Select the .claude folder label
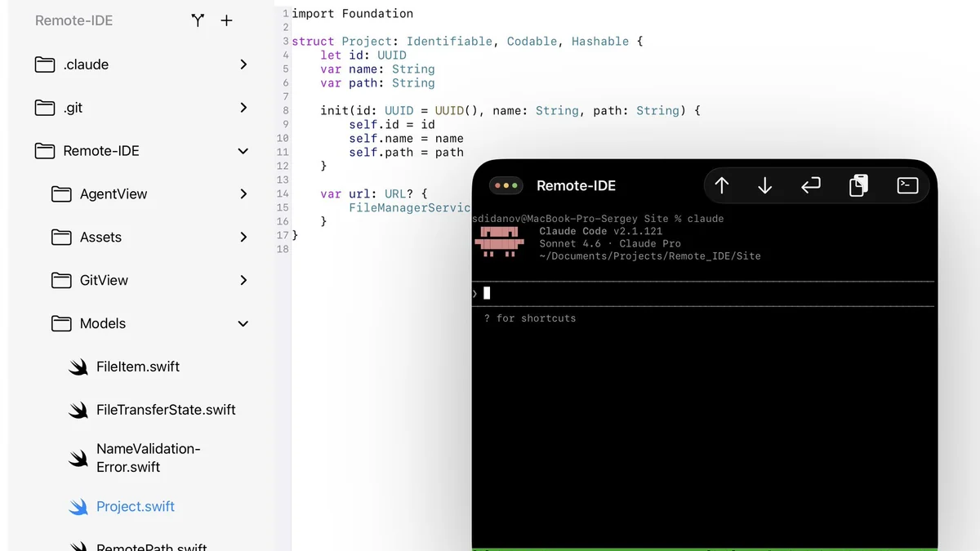The height and width of the screenshot is (551, 980). point(86,64)
